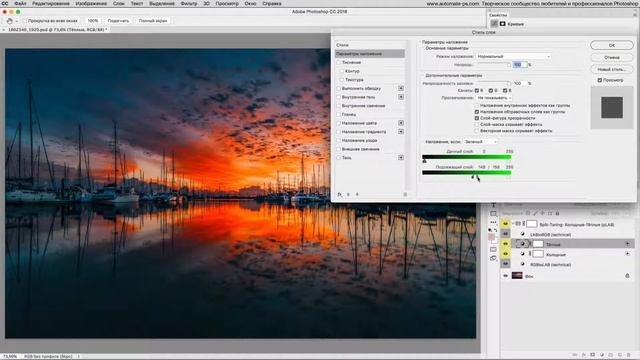This screenshot has width=640, height=360.
Task: Open the Hand tool preset dropdown arrow
Action: point(16,21)
